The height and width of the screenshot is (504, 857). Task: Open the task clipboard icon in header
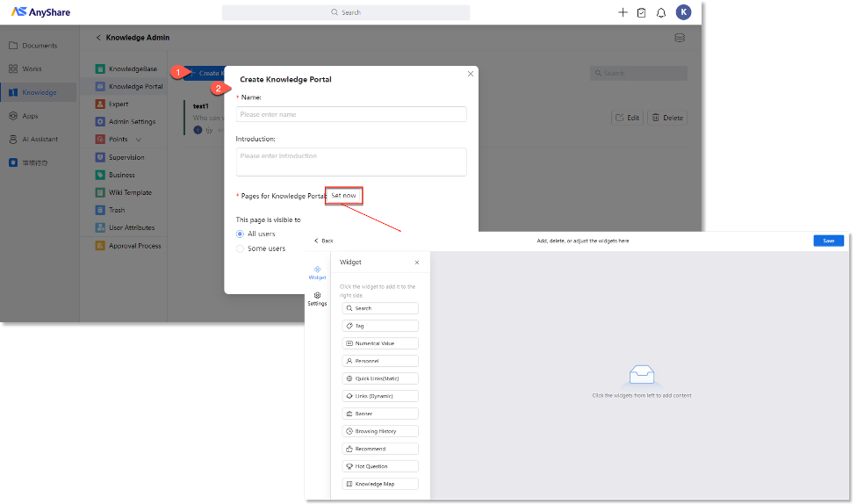click(642, 12)
